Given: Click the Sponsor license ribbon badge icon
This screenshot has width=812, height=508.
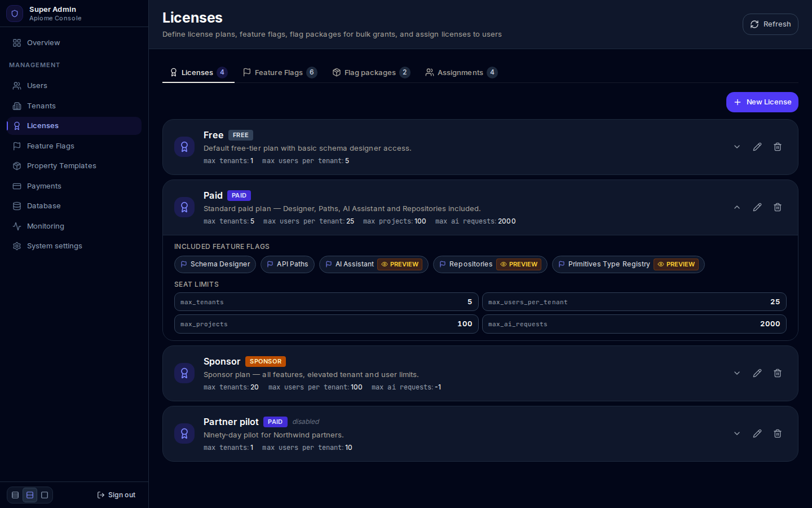Looking at the screenshot, I should pos(184,373).
